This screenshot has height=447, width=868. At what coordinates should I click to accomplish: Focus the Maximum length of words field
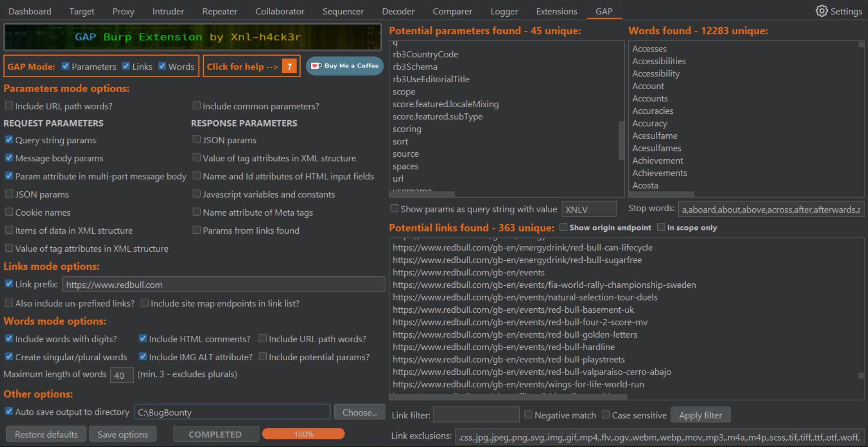pos(122,375)
